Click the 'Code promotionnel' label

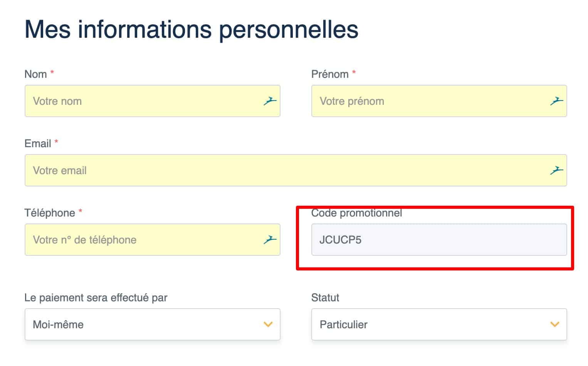pyautogui.click(x=356, y=213)
